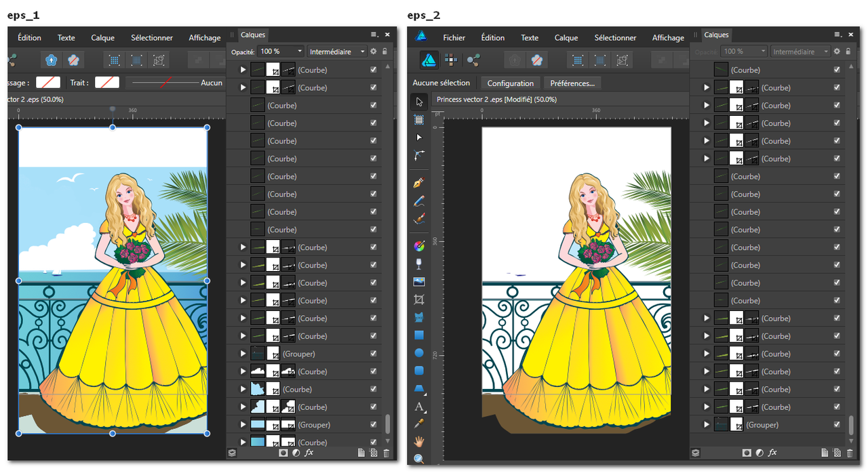The width and height of the screenshot is (868, 473).
Task: Click the fx layer effects icon in eps_1
Action: pyautogui.click(x=309, y=453)
